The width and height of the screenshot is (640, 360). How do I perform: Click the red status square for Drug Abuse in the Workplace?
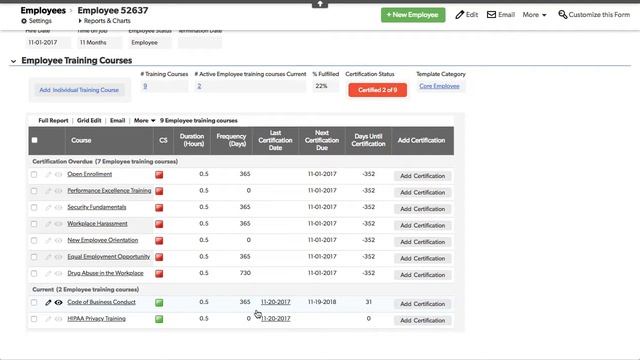click(159, 273)
